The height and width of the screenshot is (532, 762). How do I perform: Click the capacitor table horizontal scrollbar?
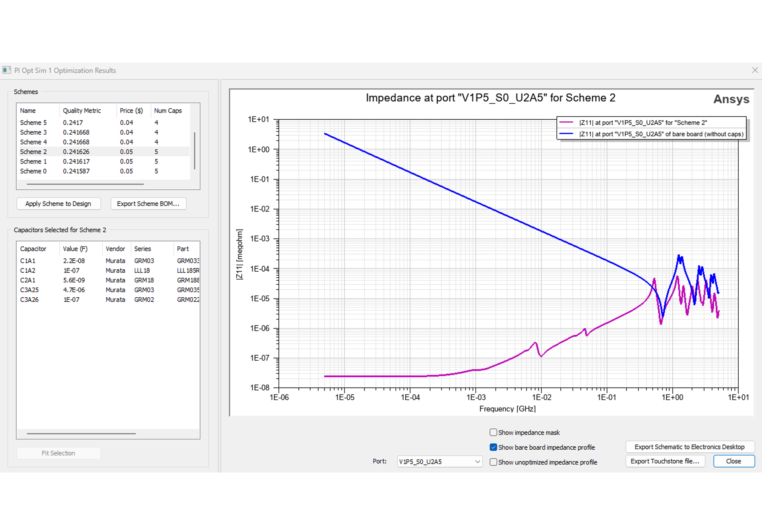coord(81,433)
